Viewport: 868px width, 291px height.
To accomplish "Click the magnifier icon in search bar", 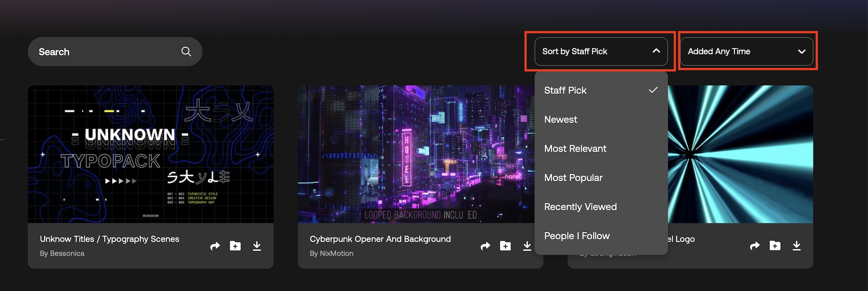I will 186,52.
